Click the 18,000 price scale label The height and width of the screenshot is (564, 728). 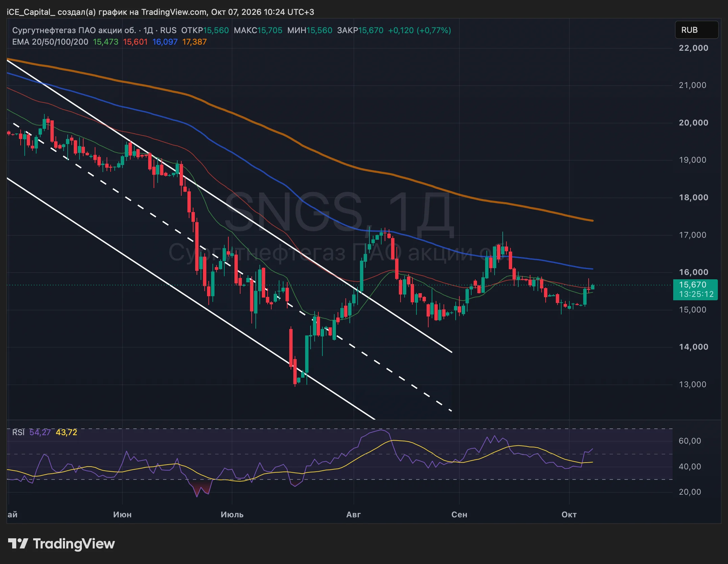(x=693, y=197)
